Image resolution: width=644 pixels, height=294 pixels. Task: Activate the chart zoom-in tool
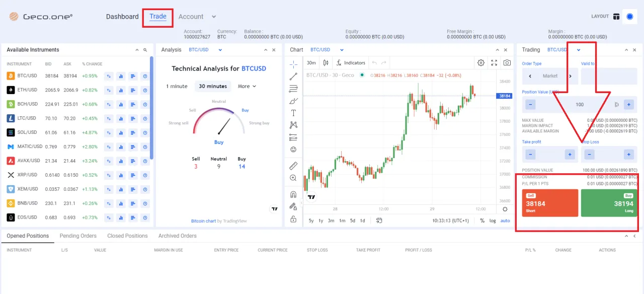(293, 178)
